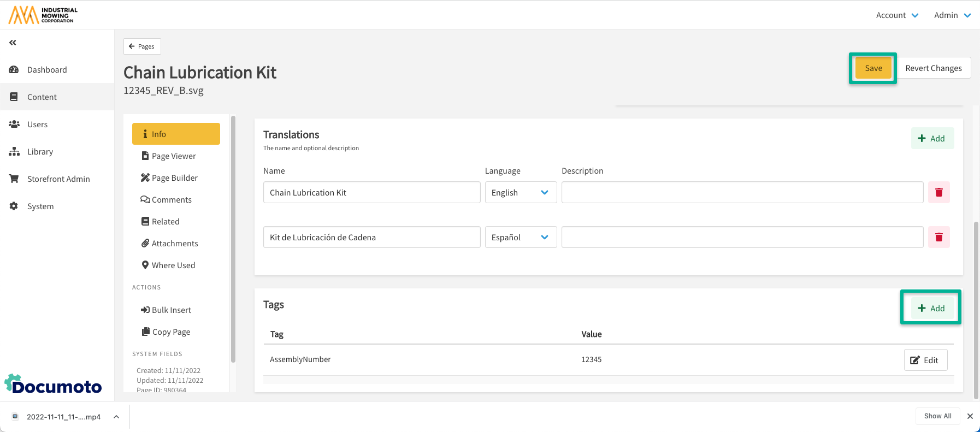Image resolution: width=980 pixels, height=432 pixels.
Task: Collapse the left sidebar with double chevron
Action: tap(13, 43)
